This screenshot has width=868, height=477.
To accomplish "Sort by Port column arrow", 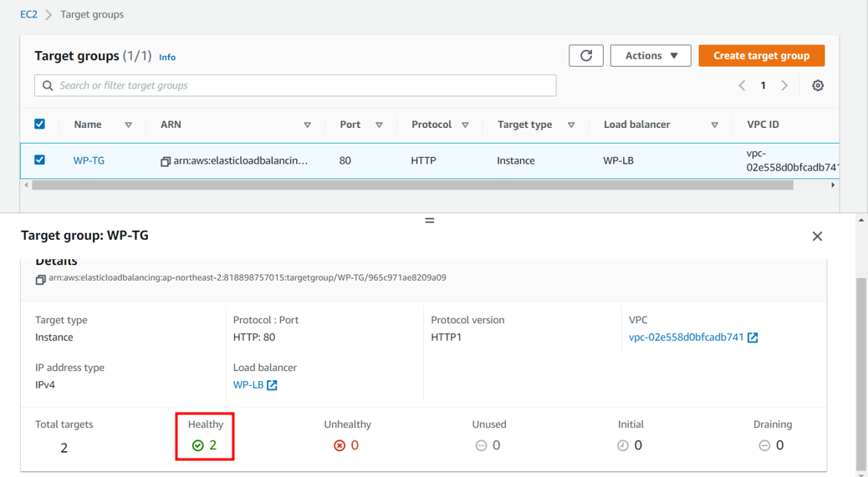I will (379, 125).
